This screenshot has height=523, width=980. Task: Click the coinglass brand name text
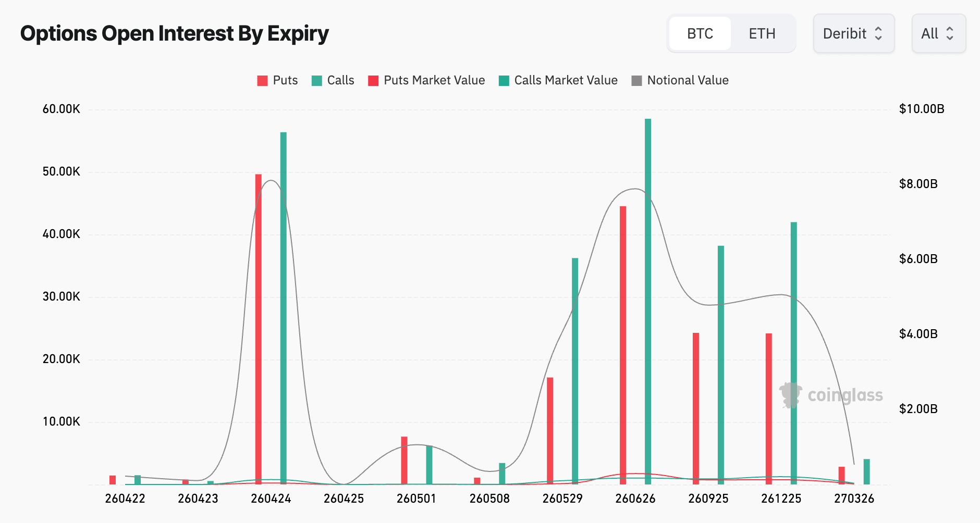coord(844,396)
